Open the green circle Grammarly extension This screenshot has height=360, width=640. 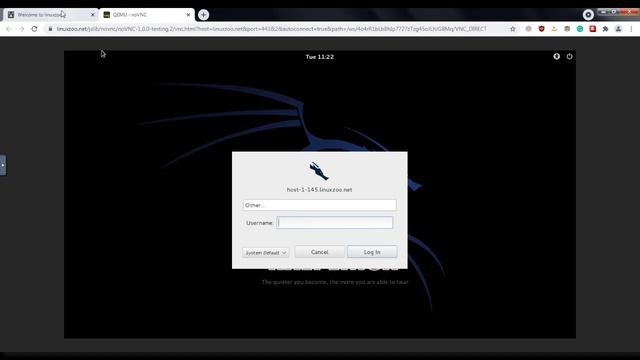(x=580, y=29)
